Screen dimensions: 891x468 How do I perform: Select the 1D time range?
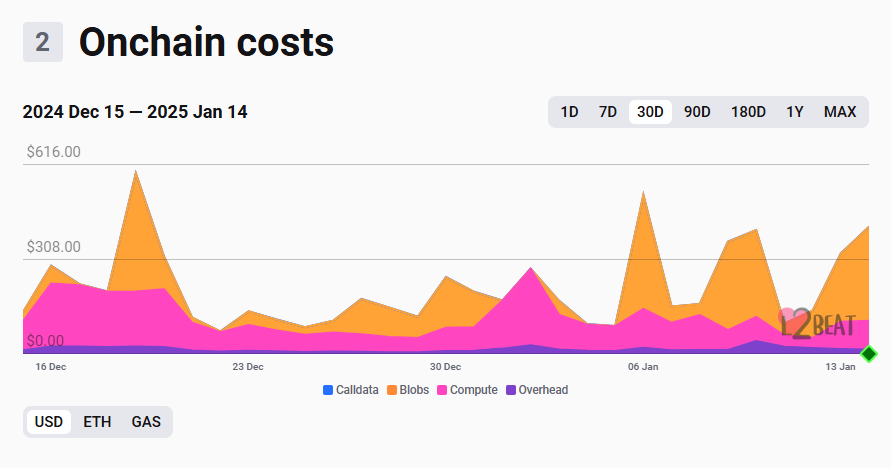tap(569, 112)
